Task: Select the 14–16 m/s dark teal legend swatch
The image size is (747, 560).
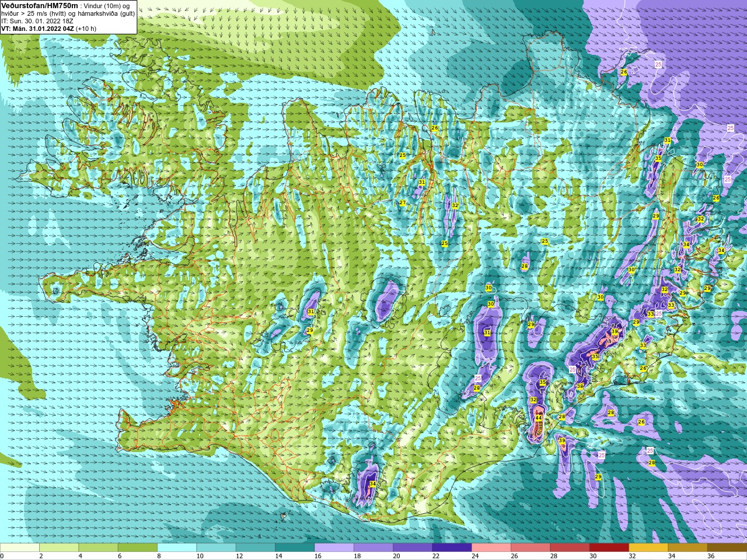Action: pyautogui.click(x=295, y=548)
